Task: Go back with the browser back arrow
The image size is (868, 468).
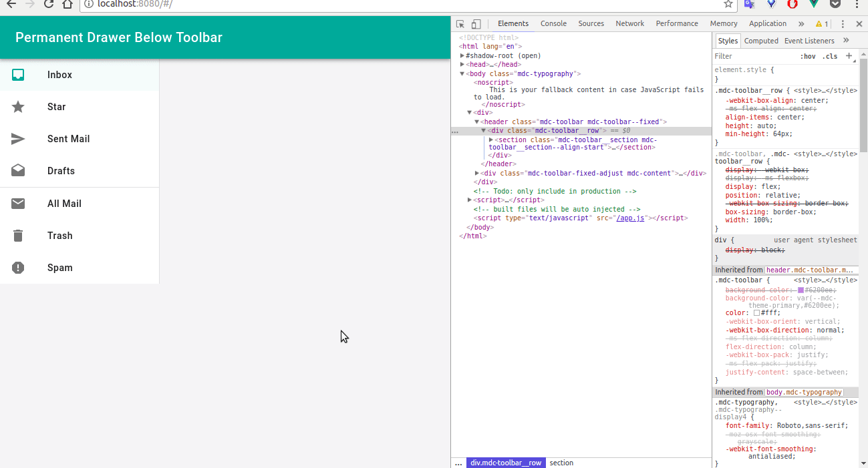Action: coord(11,4)
